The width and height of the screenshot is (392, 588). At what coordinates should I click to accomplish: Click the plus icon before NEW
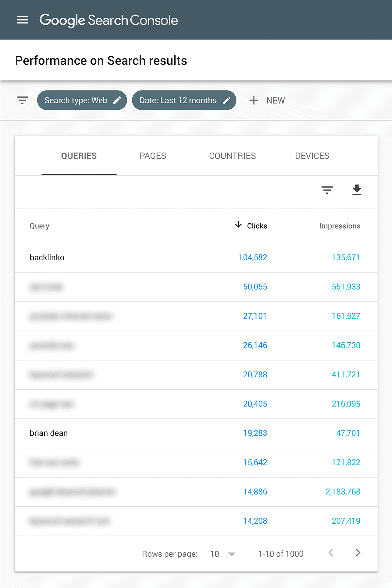tap(254, 100)
